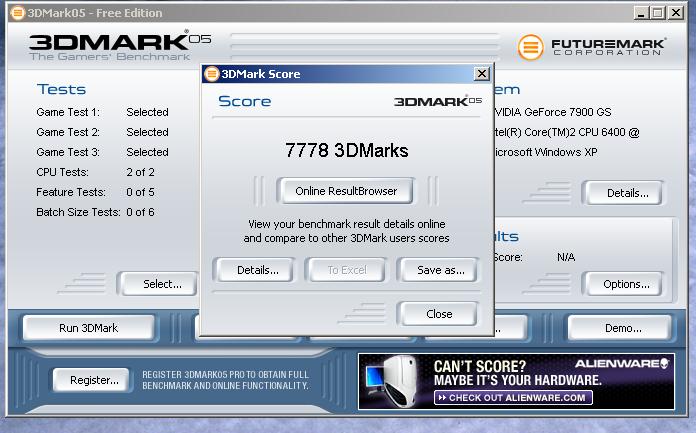Maximize the 3DMark05 main window

[658, 13]
